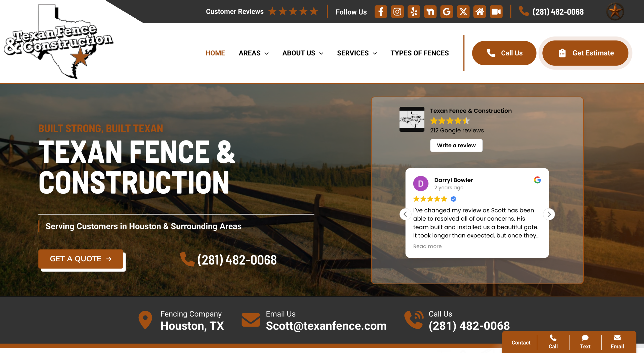Click the Google logo on Darryl's review

click(537, 180)
